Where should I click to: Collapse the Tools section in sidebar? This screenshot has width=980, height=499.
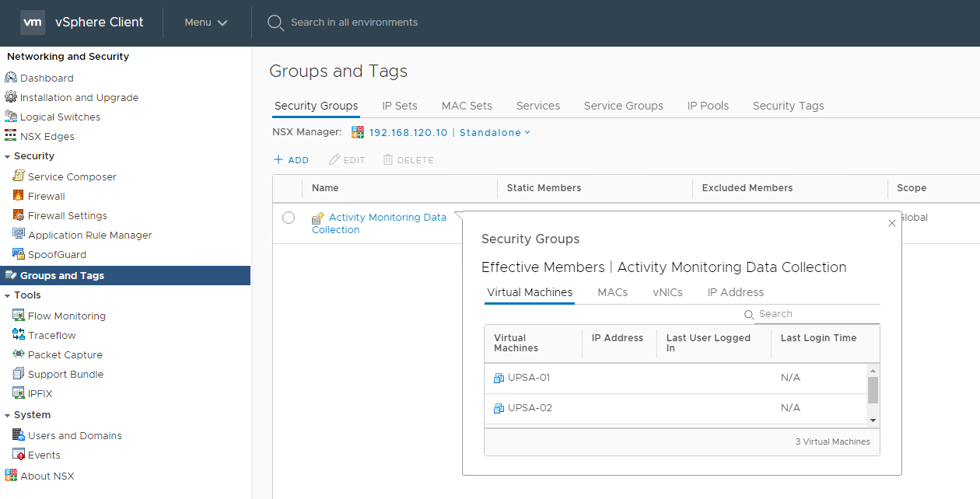(x=7, y=295)
